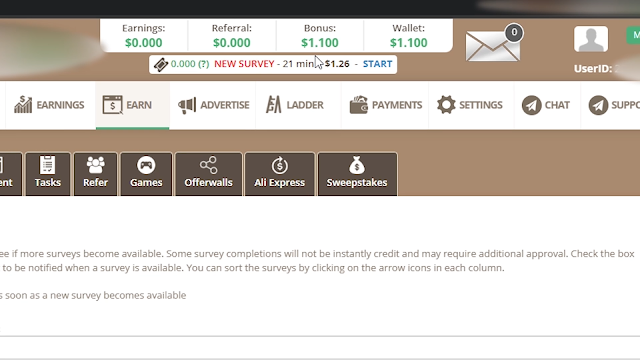The image size is (640, 360).
Task: Click the Games controller icon
Action: pyautogui.click(x=146, y=165)
